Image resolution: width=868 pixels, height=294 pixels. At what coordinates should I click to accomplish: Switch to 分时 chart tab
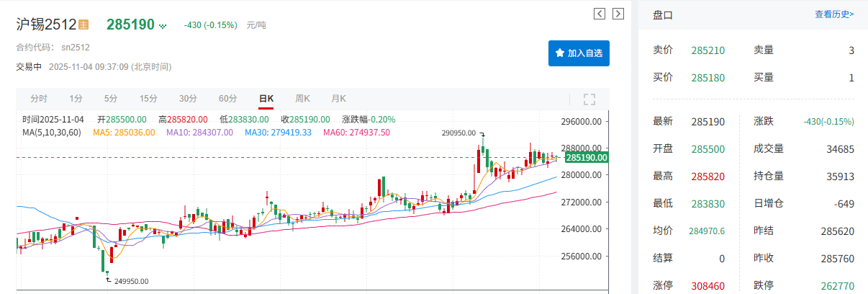point(39,99)
